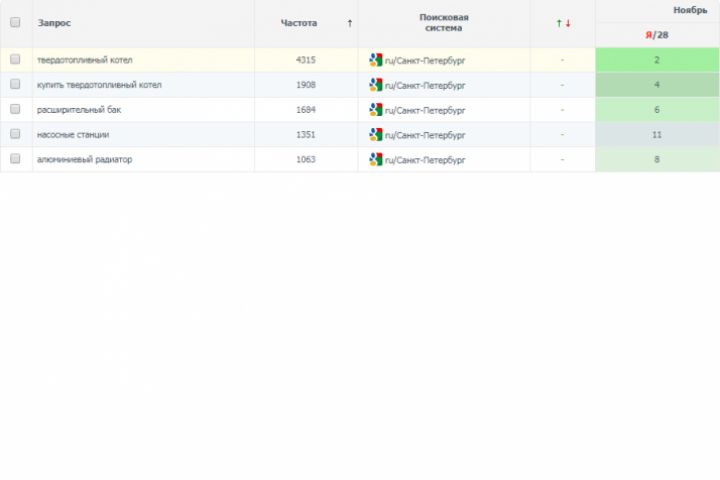Click the gray position cell showing 11
The height and width of the screenshot is (480, 720).
[657, 134]
